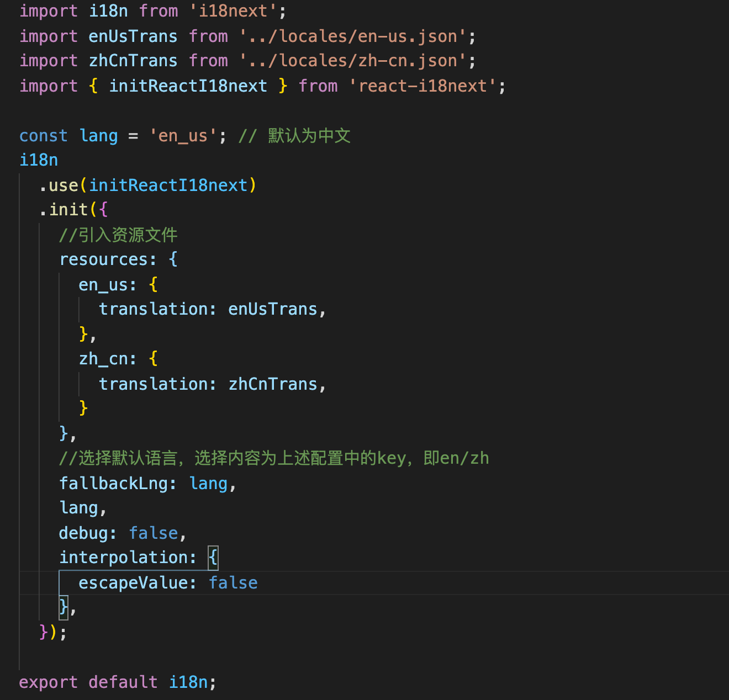
Task: Click the export default i18n statement
Action: click(117, 682)
